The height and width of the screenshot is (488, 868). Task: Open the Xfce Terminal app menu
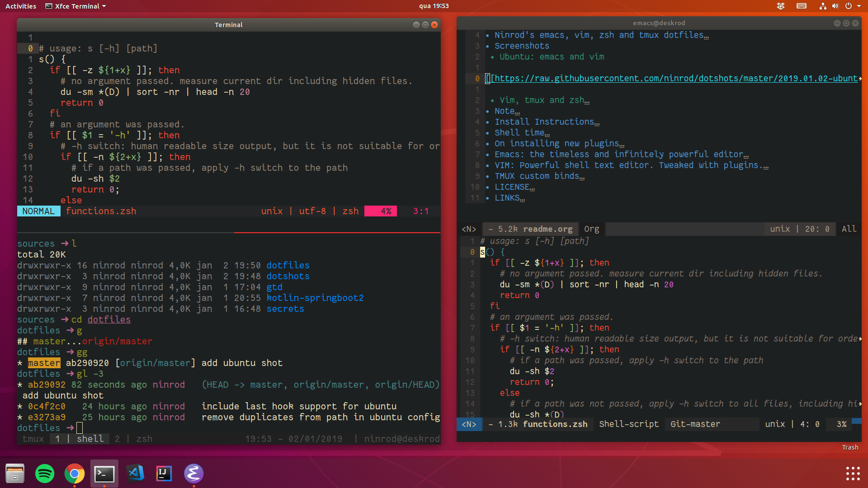[x=76, y=6]
